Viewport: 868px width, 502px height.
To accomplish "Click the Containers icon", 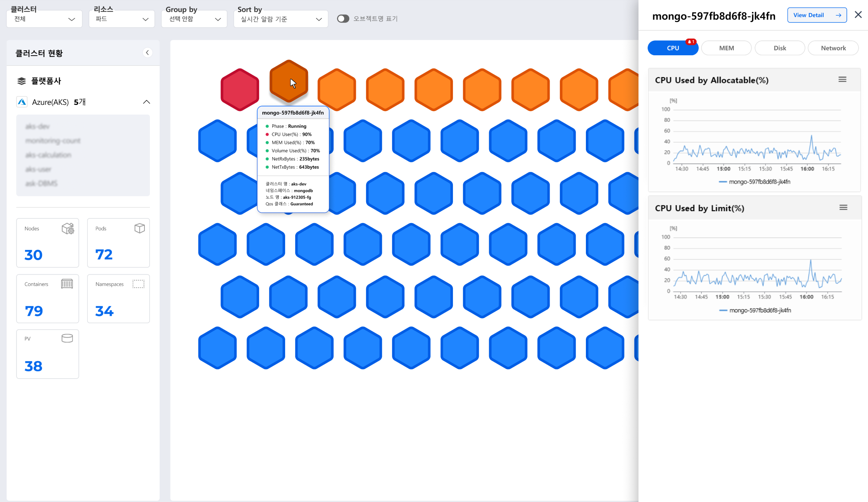I will (x=67, y=284).
